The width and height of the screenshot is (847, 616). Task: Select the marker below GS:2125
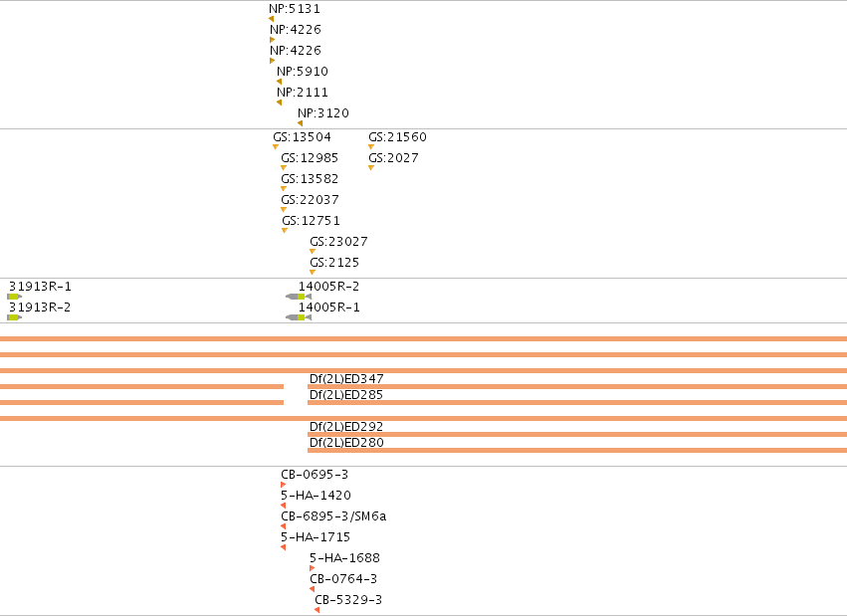coord(313,272)
